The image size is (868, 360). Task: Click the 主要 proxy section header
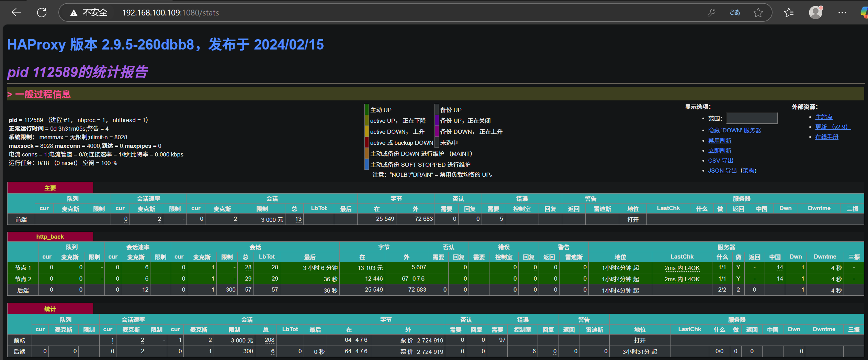50,188
